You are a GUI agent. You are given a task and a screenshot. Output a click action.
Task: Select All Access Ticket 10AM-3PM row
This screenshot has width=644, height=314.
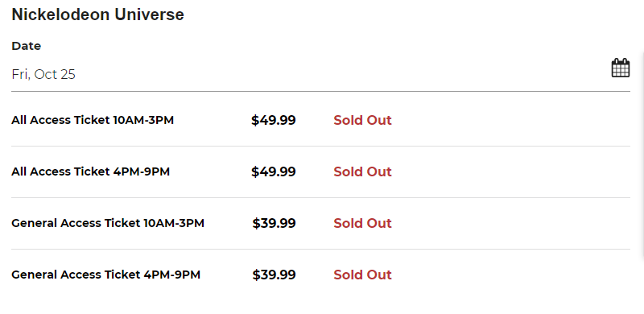tap(320, 120)
